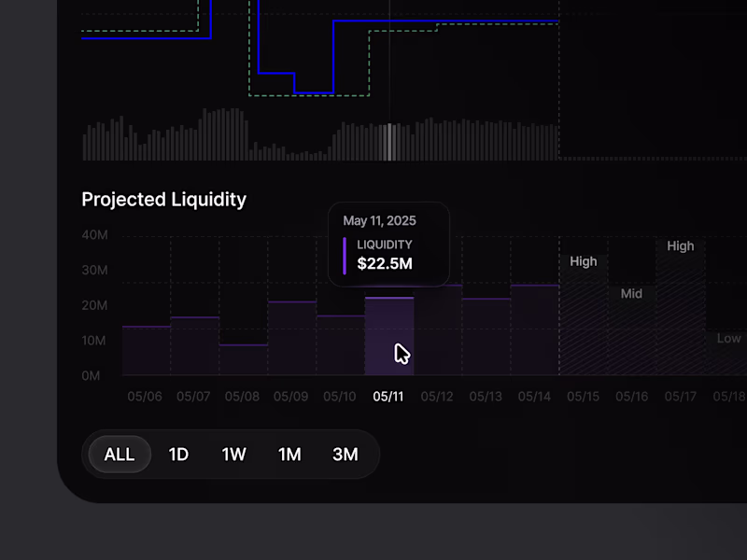This screenshot has height=560, width=747.
Task: Dismiss the $22.5M liquidity tooltip
Action: tap(388, 245)
